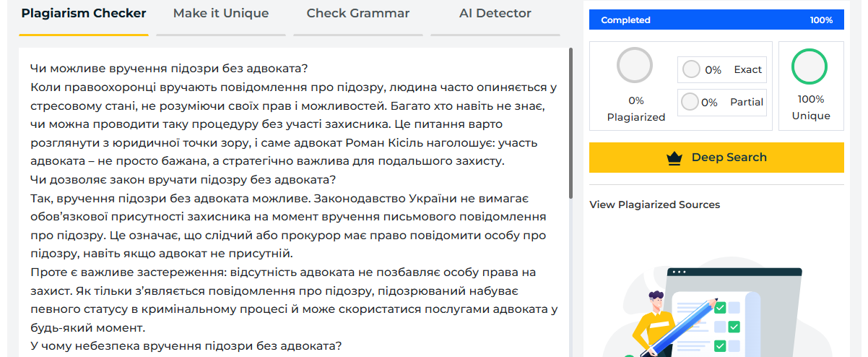Click the Completed 100% progress bar
This screenshot has width=868, height=357.
click(x=716, y=20)
